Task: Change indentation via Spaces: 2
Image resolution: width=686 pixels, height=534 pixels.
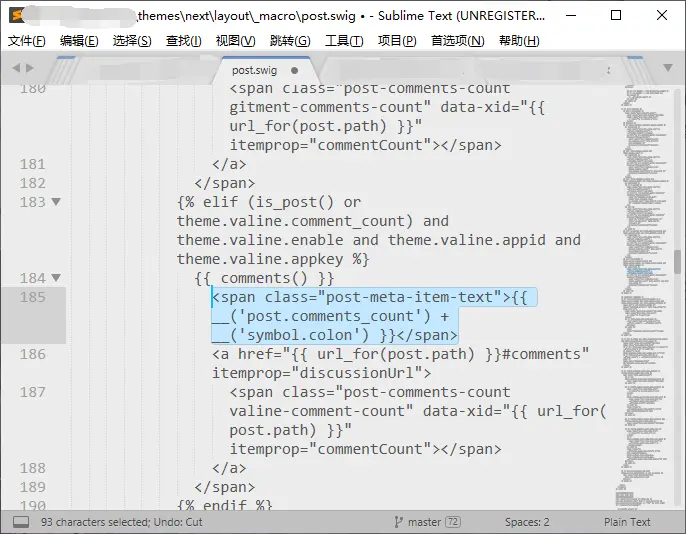Action: tap(527, 522)
